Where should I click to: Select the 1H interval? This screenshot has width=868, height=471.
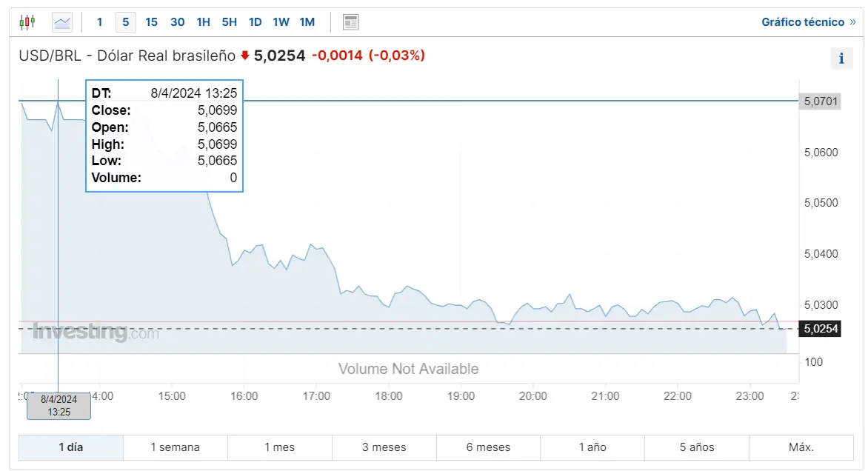[203, 22]
